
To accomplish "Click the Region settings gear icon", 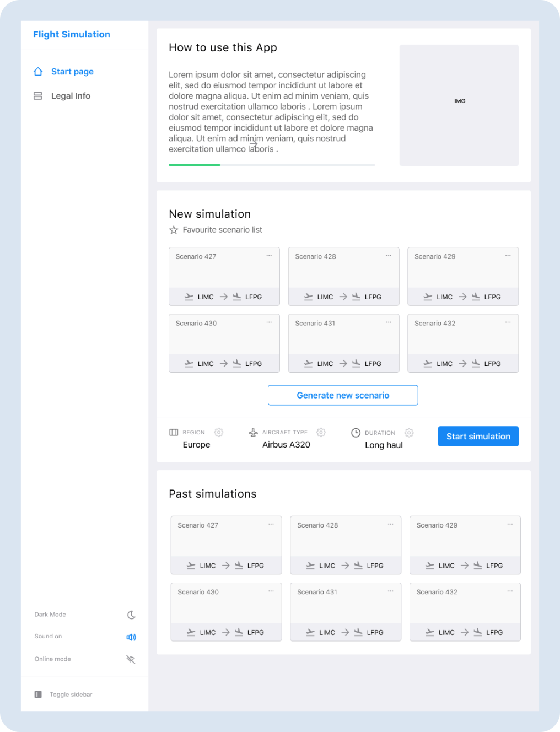I will (x=219, y=432).
